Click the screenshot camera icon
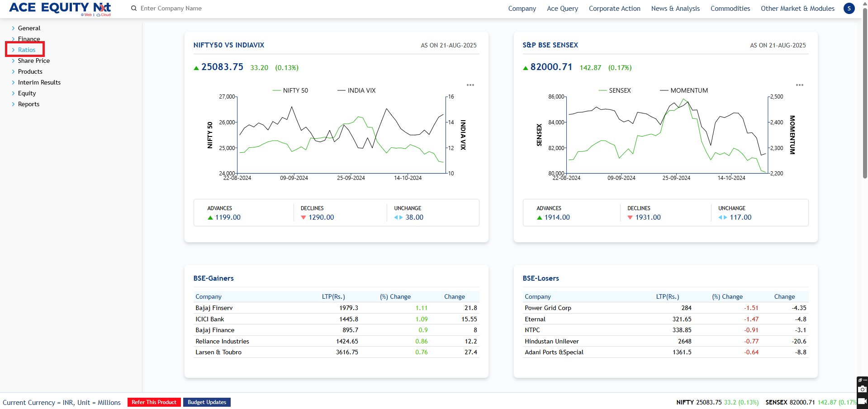Viewport: 868px width, 409px height. (x=862, y=389)
